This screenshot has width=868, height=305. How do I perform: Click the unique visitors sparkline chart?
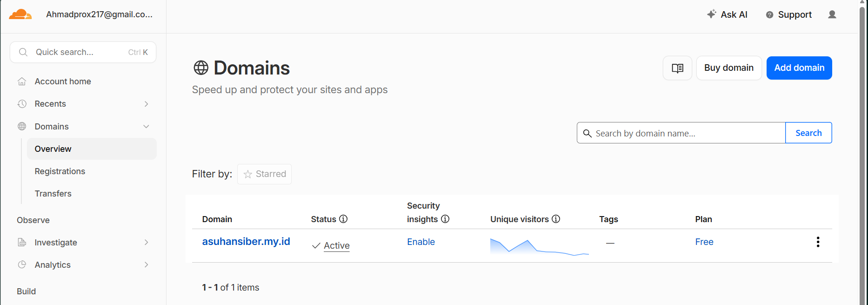(540, 246)
